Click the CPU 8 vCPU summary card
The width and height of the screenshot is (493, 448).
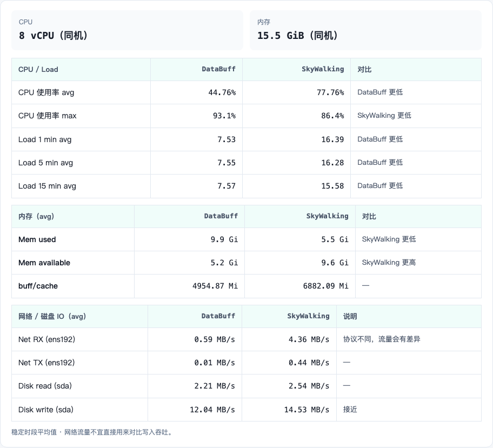click(x=127, y=30)
